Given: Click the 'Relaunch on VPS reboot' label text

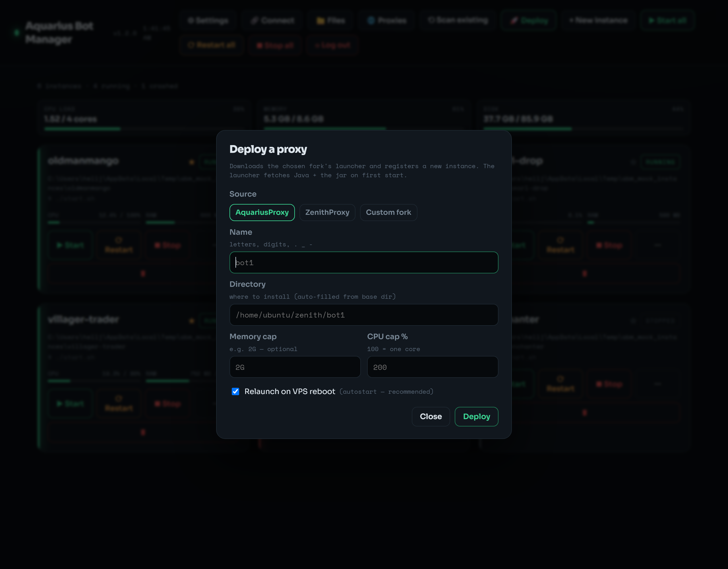Looking at the screenshot, I should [x=290, y=391].
